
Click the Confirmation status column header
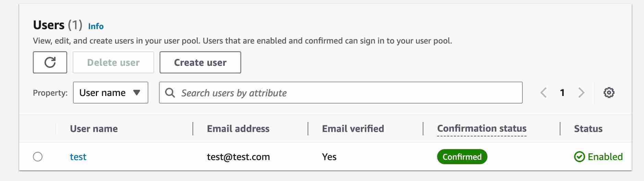click(482, 129)
